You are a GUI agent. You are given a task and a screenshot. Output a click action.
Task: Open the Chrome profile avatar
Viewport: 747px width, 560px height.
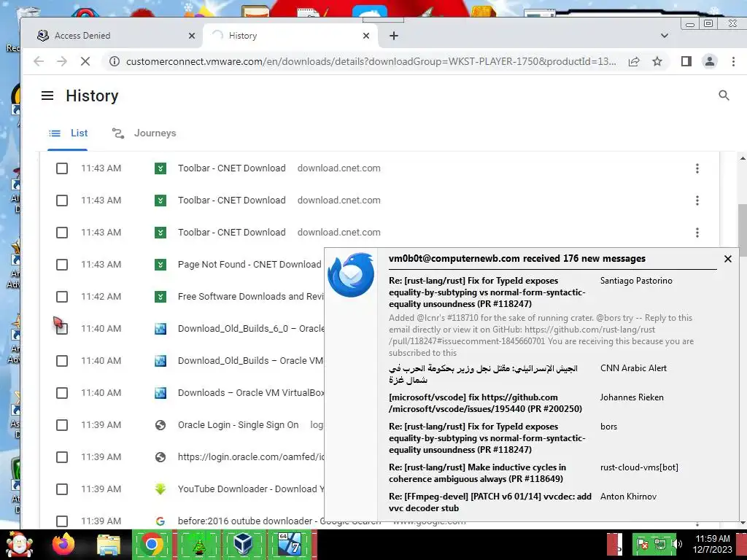click(710, 61)
